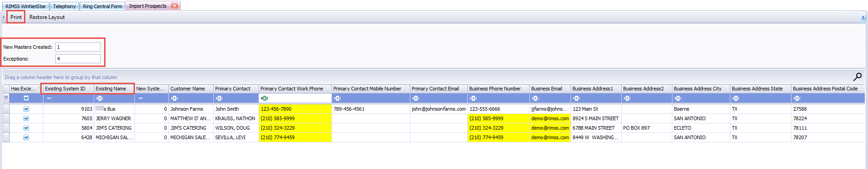868x169 pixels.
Task: Open filter operator icon for Customer Name
Action: click(174, 98)
